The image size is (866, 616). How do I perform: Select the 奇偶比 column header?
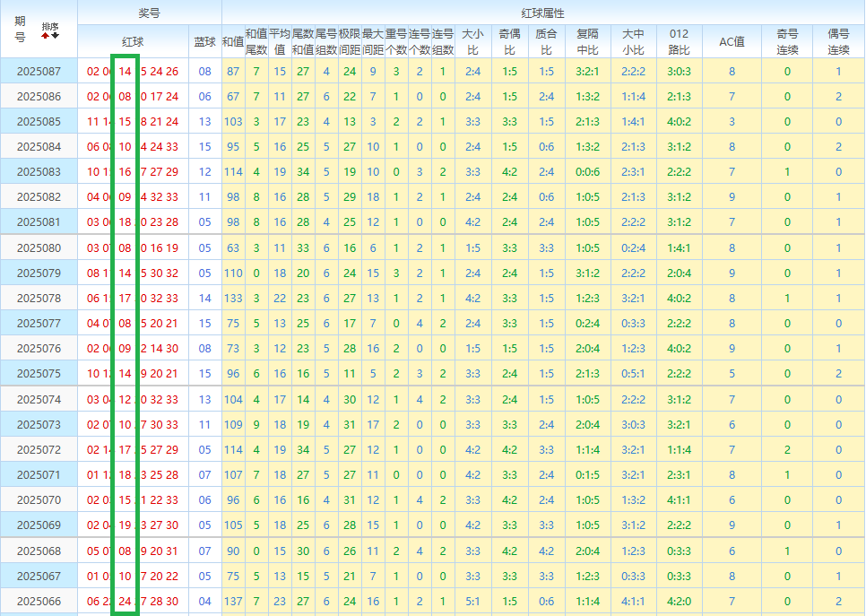point(509,41)
